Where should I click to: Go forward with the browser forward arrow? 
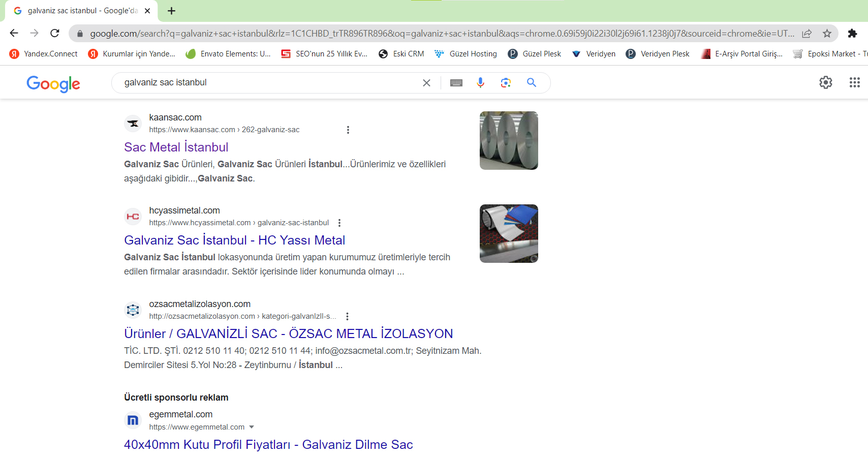[x=34, y=33]
